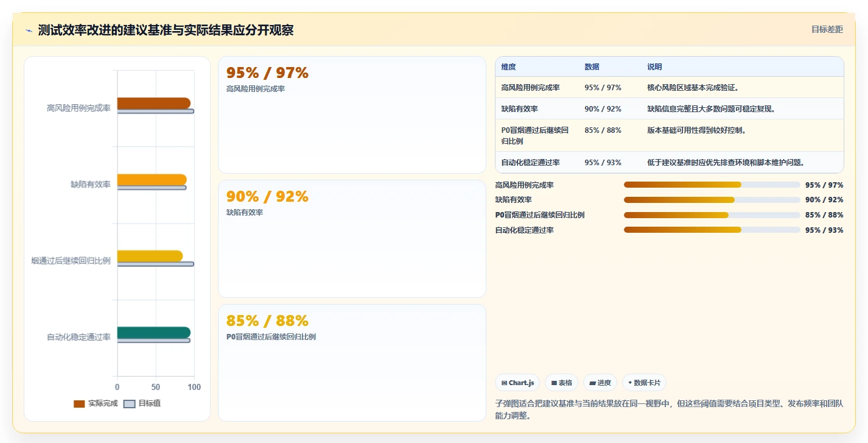868x443 pixels.
Task: Click the Chart.js chip
Action: pyautogui.click(x=517, y=383)
